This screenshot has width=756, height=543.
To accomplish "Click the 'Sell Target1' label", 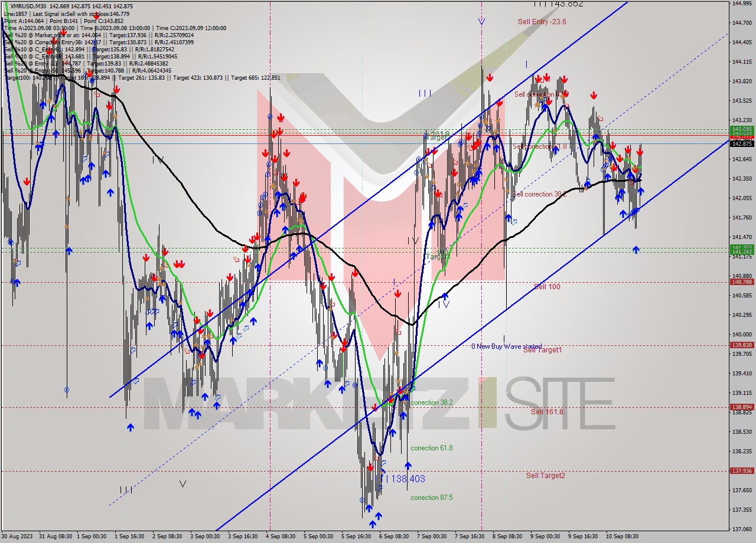I will pos(542,350).
